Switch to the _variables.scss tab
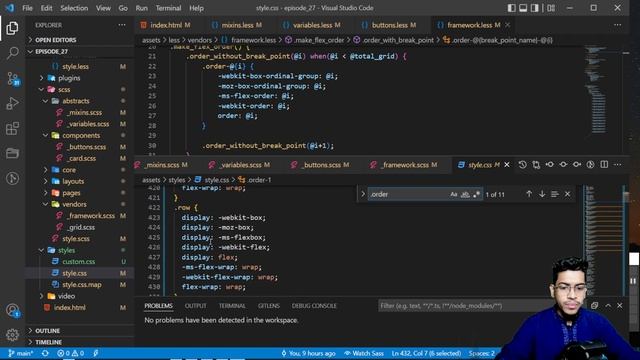The width and height of the screenshot is (640, 360). click(x=240, y=164)
